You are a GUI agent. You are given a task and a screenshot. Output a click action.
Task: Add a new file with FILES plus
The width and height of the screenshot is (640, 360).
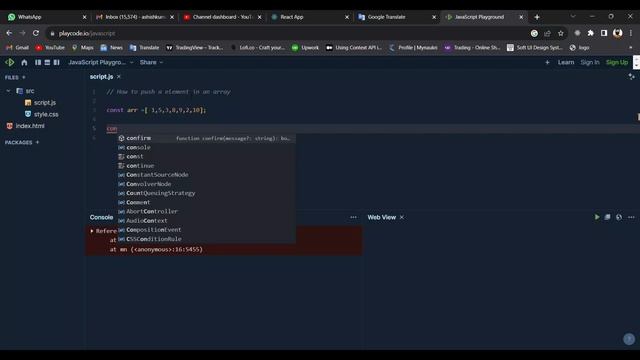pos(24,77)
